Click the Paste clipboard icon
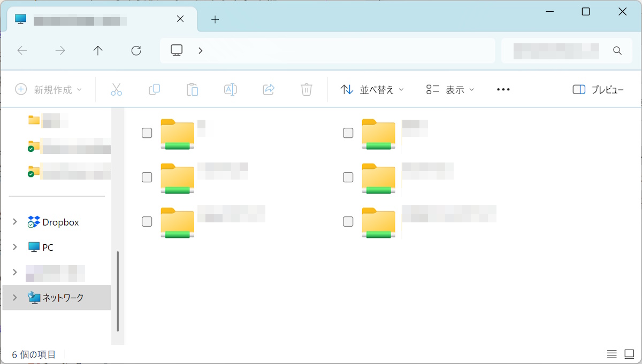This screenshot has width=642, height=364. [x=193, y=90]
